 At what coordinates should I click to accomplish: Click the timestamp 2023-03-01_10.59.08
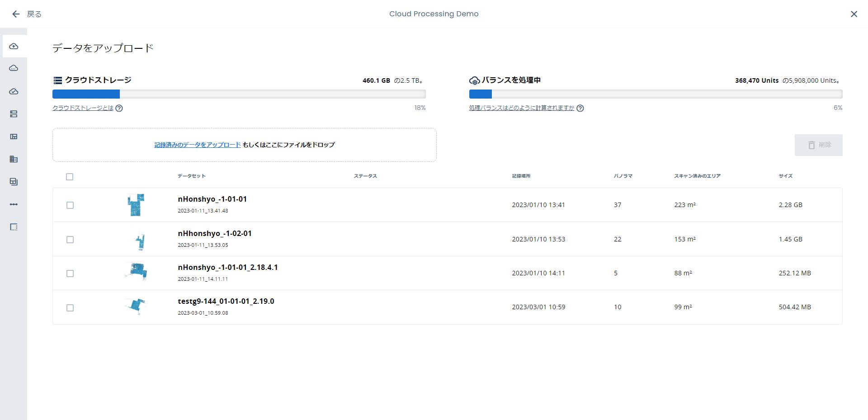point(203,313)
